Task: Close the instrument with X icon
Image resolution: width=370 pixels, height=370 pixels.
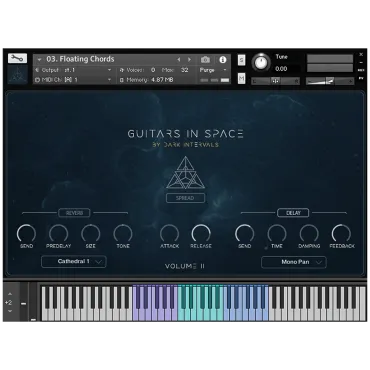Action: [x=361, y=55]
